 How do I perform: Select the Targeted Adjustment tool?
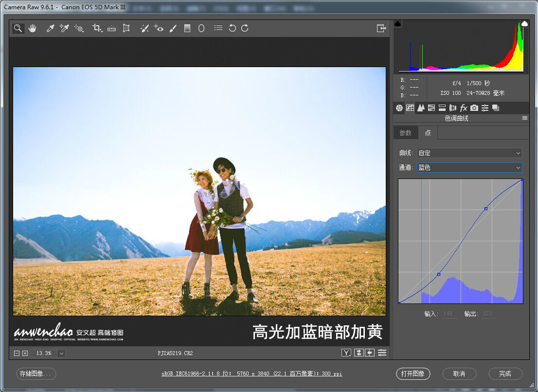point(79,28)
